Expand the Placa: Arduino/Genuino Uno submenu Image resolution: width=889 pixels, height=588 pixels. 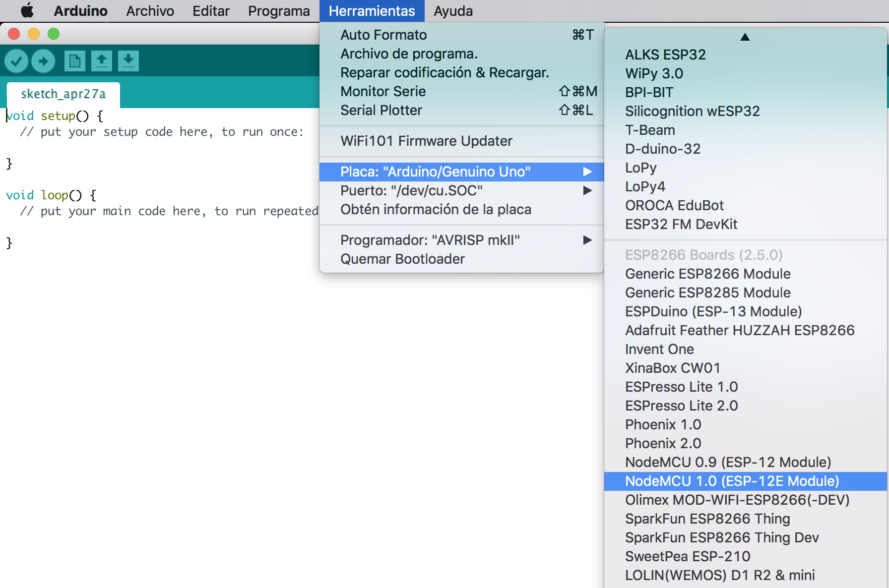click(461, 172)
